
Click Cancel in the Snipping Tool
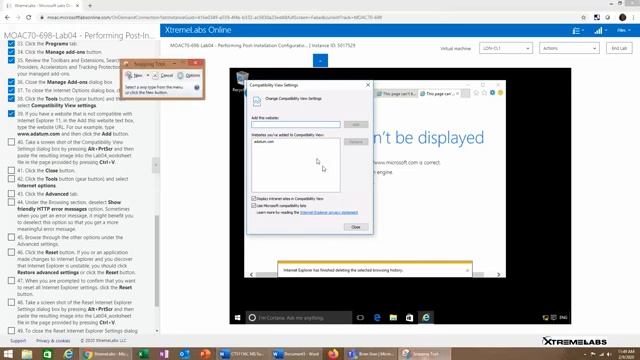(x=163, y=76)
